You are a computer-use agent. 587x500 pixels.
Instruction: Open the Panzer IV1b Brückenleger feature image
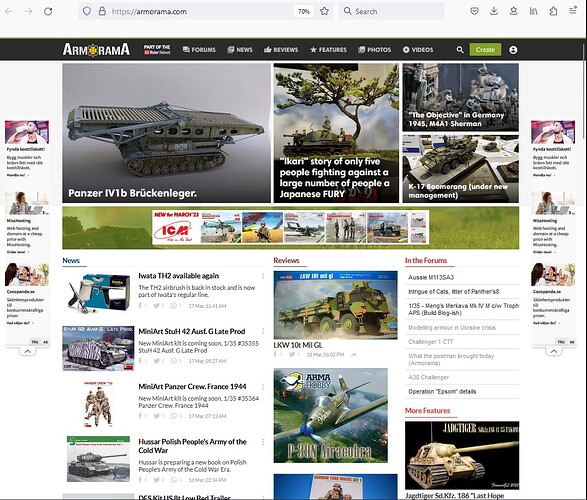167,133
